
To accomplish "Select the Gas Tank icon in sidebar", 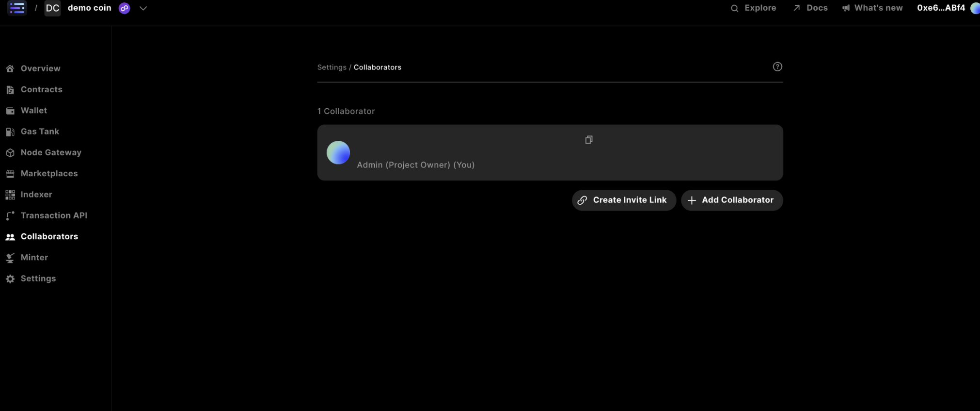I will (x=10, y=132).
